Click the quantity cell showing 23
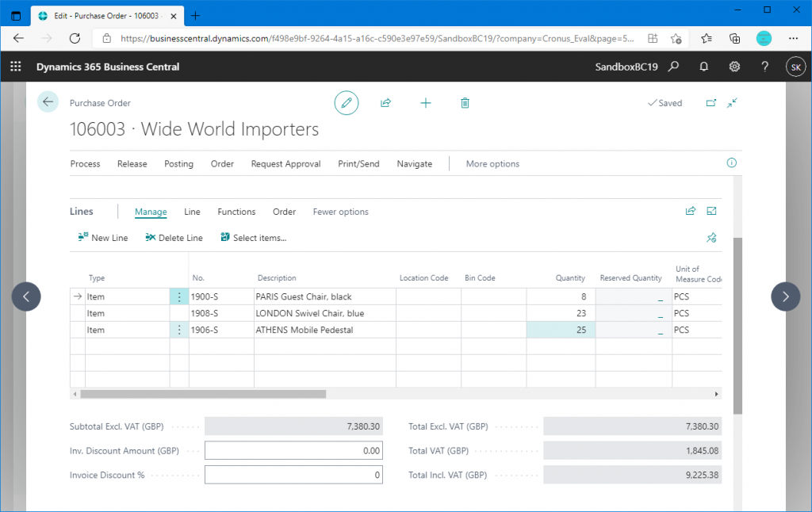The image size is (812, 512). [x=561, y=313]
